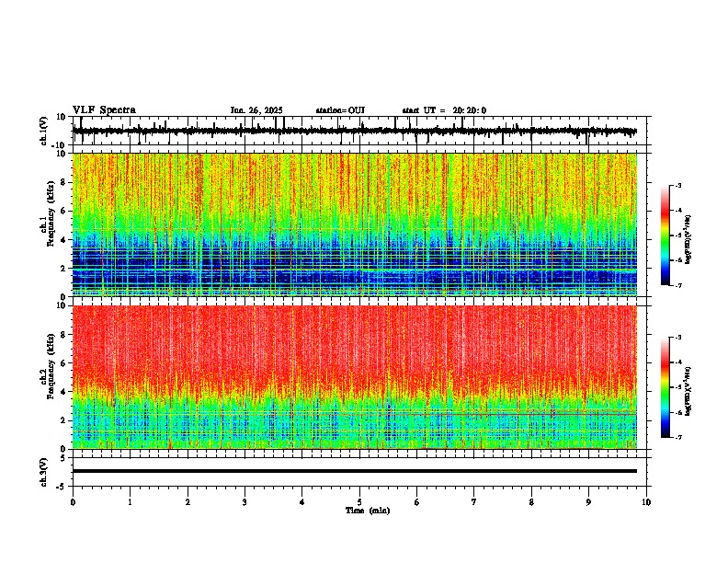Click the "-5" tick on ch.3(V) axis
Screen dimensions: 728x563
(63, 487)
